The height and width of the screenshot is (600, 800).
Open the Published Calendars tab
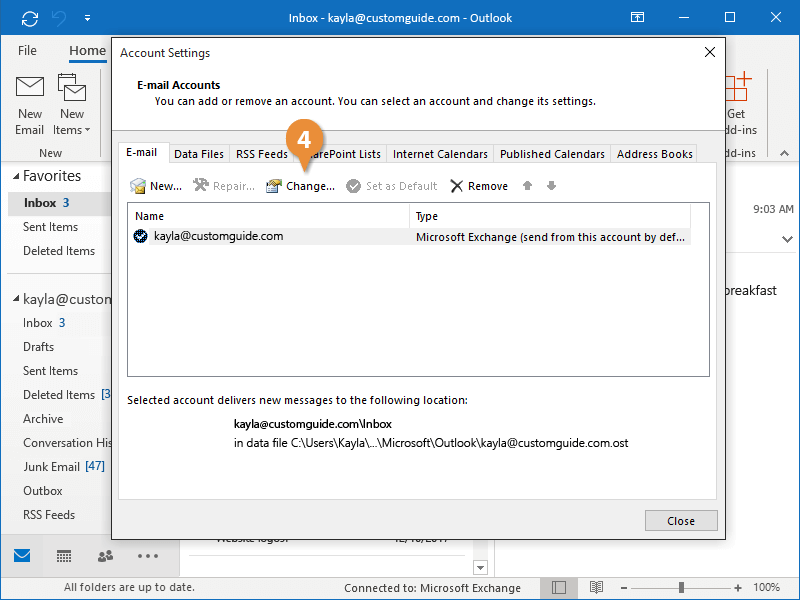(552, 154)
